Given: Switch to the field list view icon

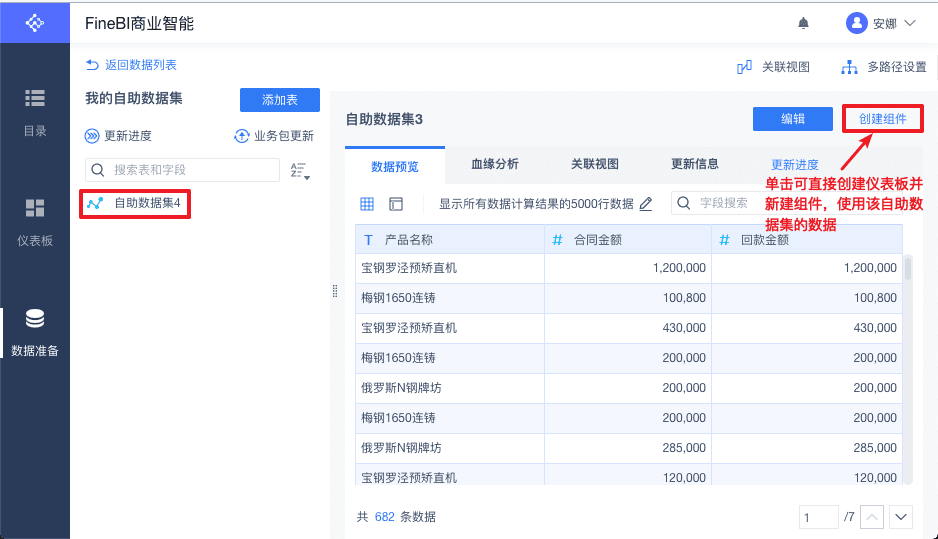Looking at the screenshot, I should (396, 204).
